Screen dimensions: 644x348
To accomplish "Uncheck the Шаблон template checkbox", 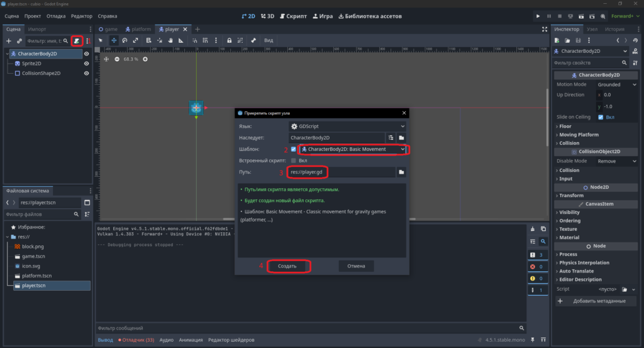I will click(293, 149).
